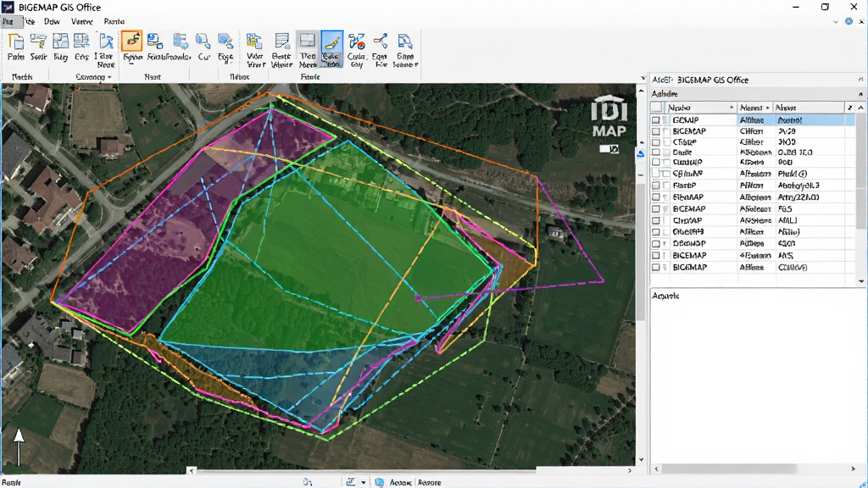Click the blue icon on the map's side strip
This screenshot has width=868, height=488.
641,154
